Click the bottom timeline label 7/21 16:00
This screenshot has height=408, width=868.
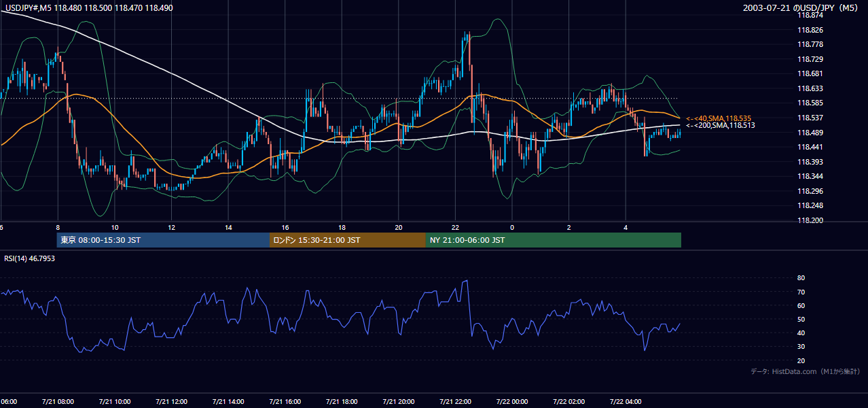pos(285,401)
